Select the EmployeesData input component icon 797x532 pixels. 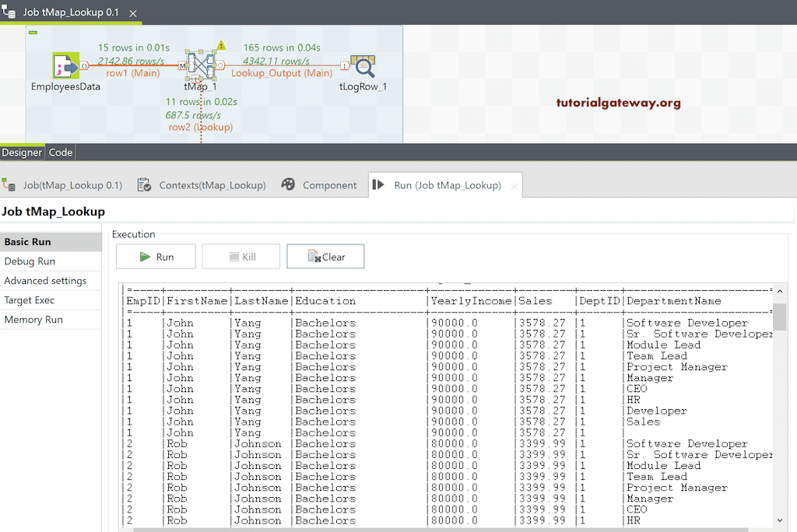65,67
